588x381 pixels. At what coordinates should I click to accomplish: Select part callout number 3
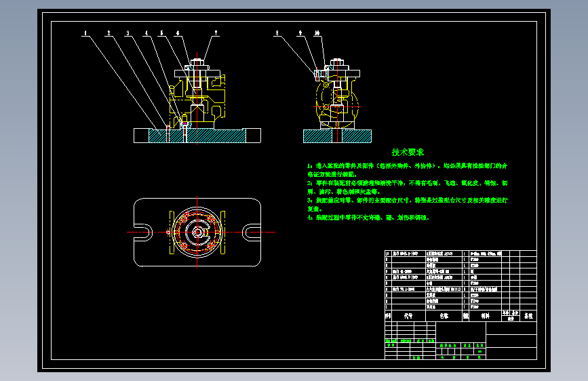128,33
